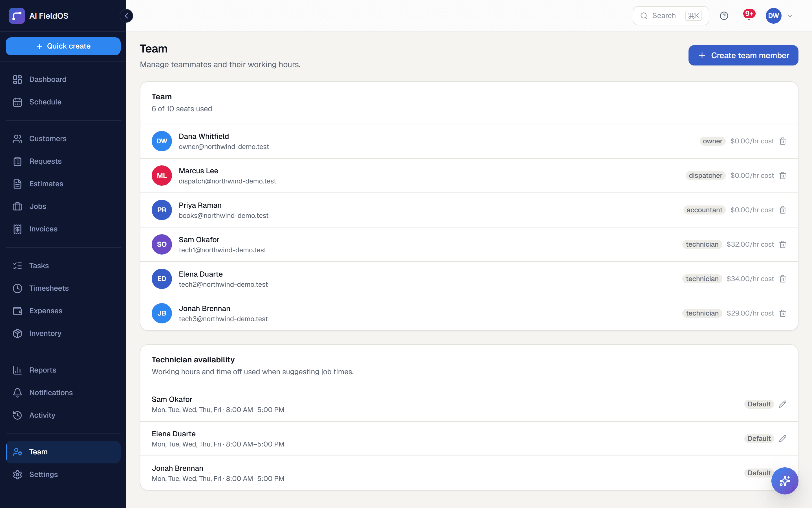Image resolution: width=812 pixels, height=508 pixels.
Task: Click the Search field in the header
Action: (671, 16)
